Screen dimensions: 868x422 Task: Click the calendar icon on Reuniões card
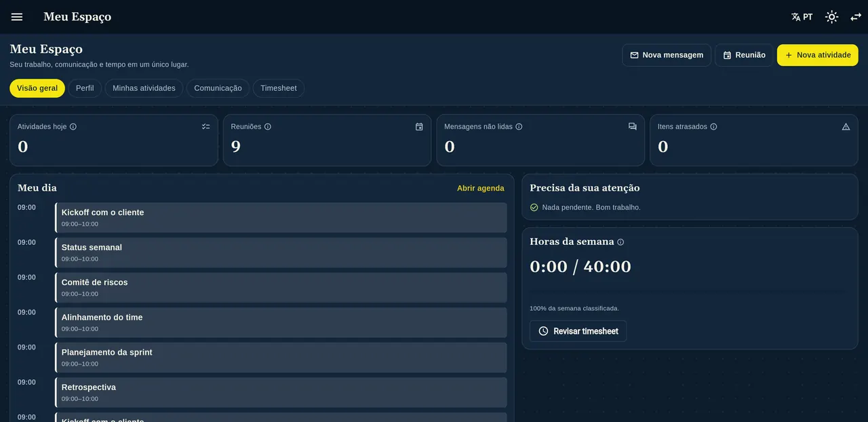tap(419, 127)
